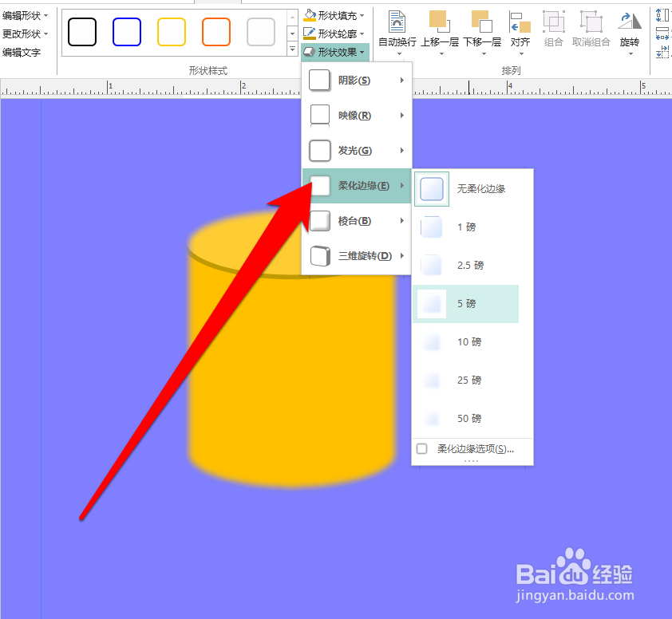Viewport: 672px width, 619px height.
Task: Click the paint bucket Shape Fill icon
Action: [310, 15]
